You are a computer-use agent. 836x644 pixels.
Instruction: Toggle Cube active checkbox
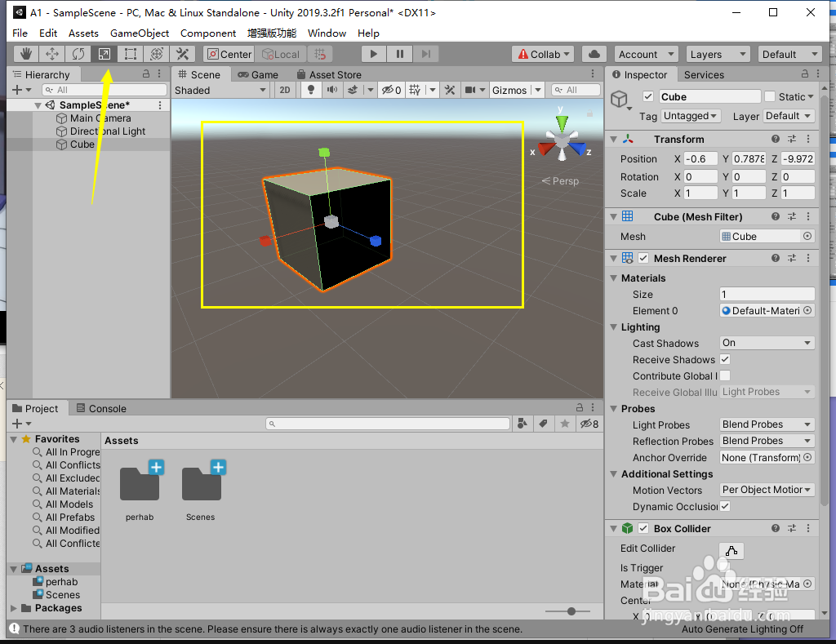647,96
